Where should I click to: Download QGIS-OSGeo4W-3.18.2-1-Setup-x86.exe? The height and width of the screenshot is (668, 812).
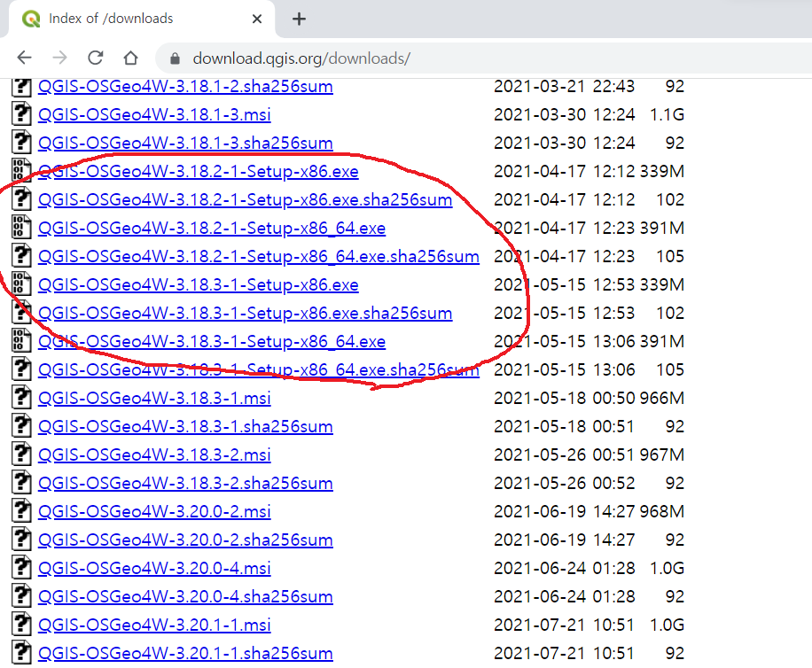[x=199, y=172]
